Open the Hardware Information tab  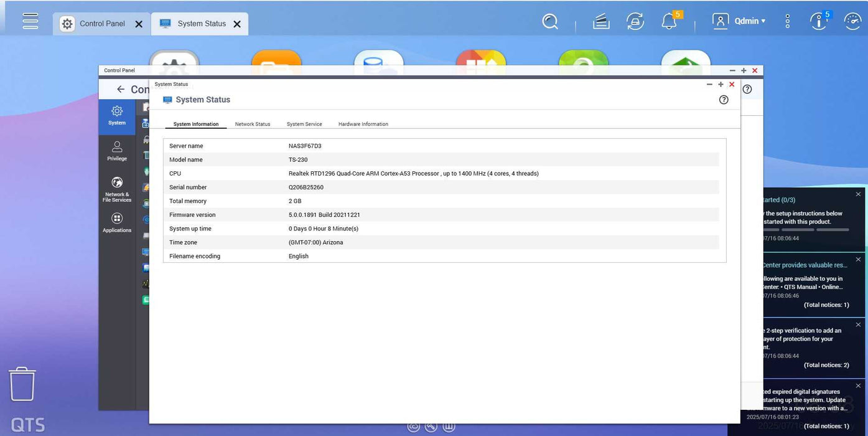click(x=363, y=124)
